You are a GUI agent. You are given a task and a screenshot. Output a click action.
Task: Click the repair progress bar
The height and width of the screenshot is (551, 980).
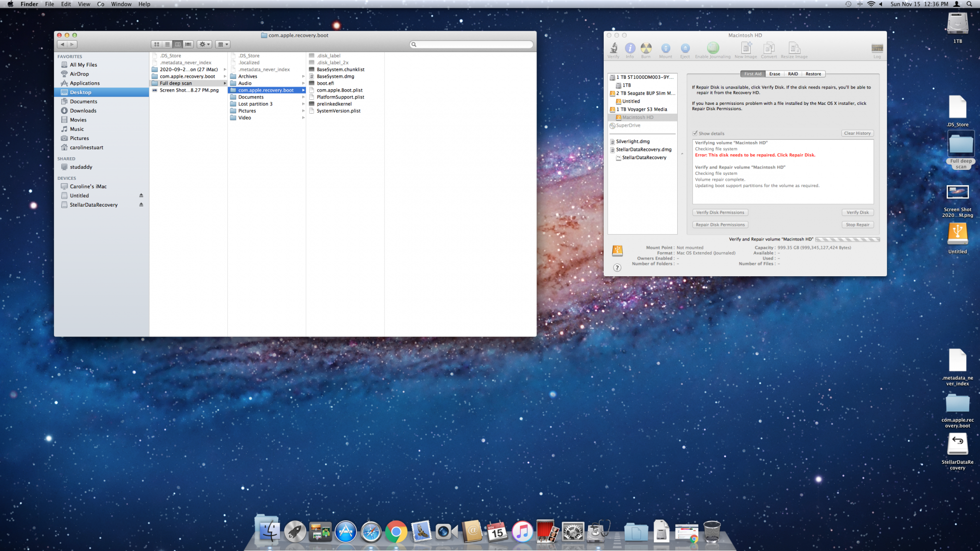pos(847,240)
